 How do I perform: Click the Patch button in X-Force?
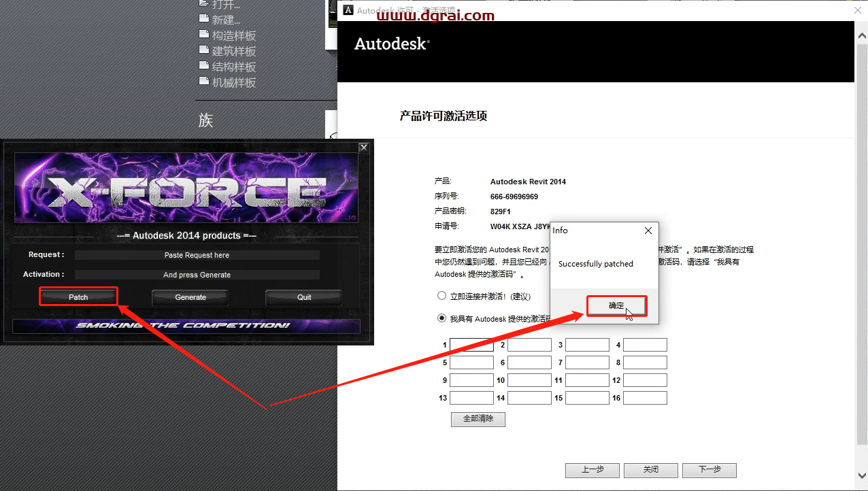click(78, 297)
